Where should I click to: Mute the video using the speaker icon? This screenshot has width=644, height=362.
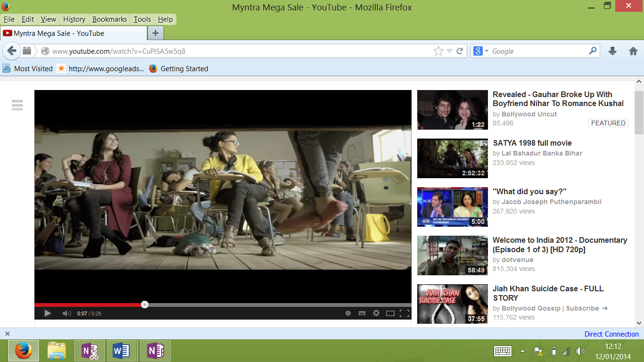[66, 313]
